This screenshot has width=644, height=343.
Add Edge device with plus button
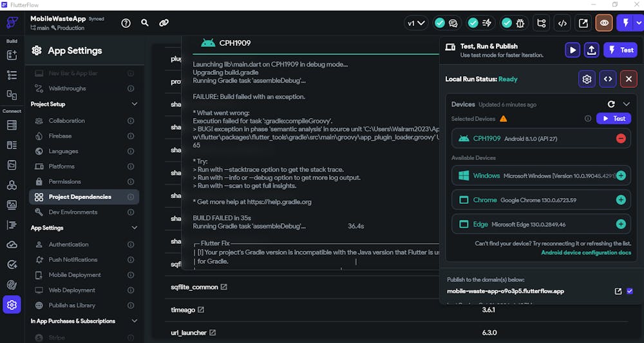621,224
